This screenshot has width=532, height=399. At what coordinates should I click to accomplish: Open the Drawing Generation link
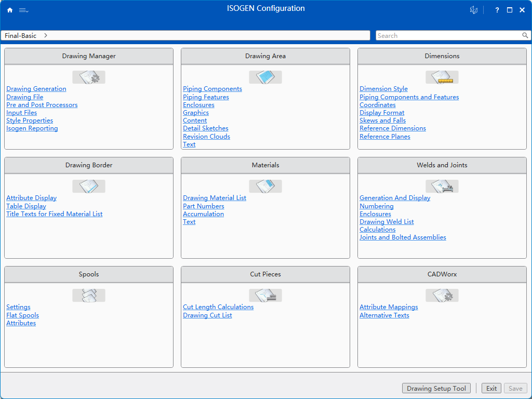coord(36,89)
